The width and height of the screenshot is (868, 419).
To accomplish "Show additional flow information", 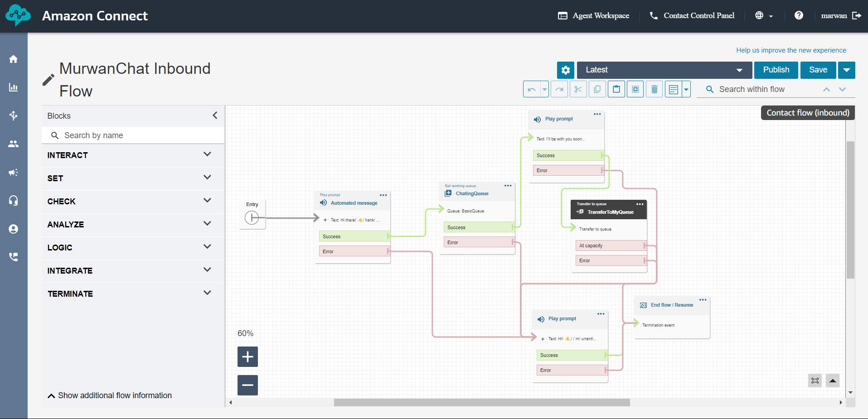I will pos(110,395).
